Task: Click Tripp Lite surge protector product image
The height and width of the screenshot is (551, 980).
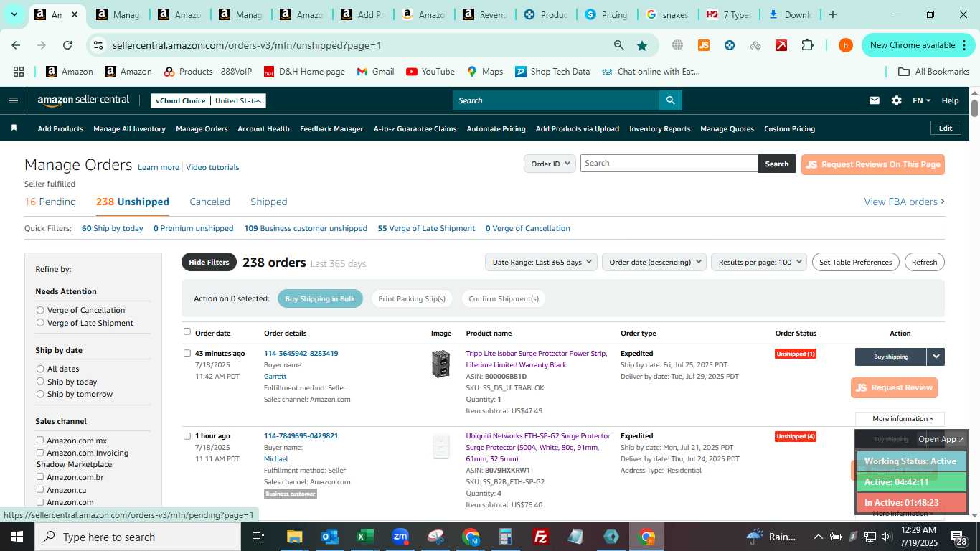Action: point(440,364)
